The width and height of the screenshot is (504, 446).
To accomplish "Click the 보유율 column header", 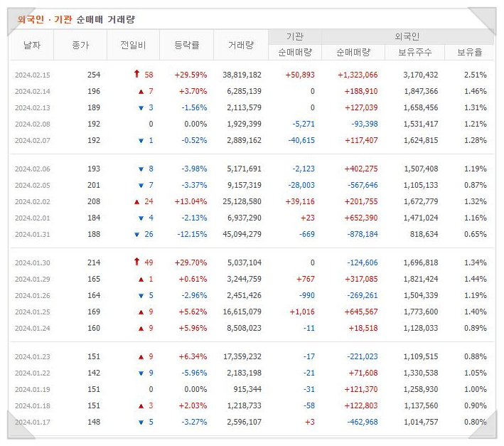I will pyautogui.click(x=470, y=52).
